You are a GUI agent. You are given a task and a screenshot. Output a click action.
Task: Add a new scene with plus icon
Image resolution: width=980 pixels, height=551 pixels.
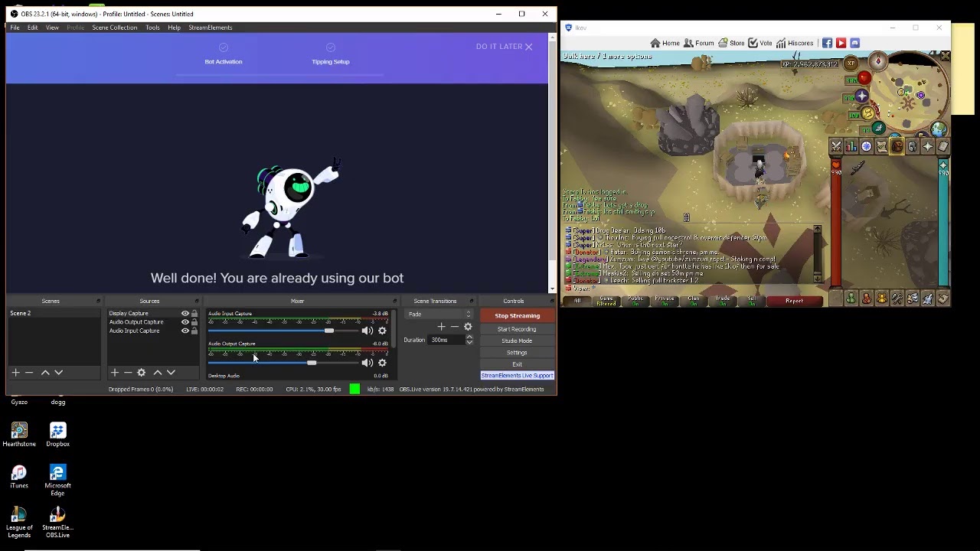point(15,373)
